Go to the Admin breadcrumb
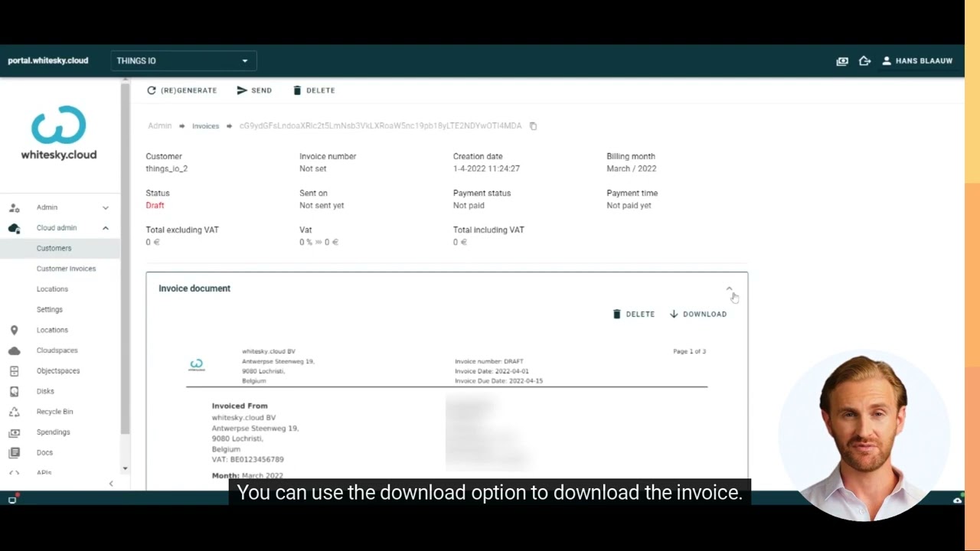Viewport: 980px width, 551px height. click(160, 126)
